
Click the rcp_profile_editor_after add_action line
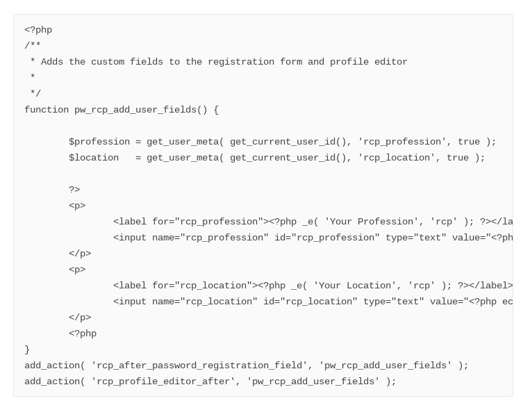click(x=210, y=382)
